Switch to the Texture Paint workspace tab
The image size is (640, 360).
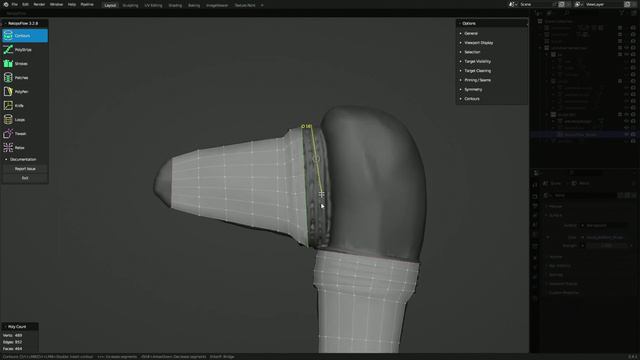[245, 5]
